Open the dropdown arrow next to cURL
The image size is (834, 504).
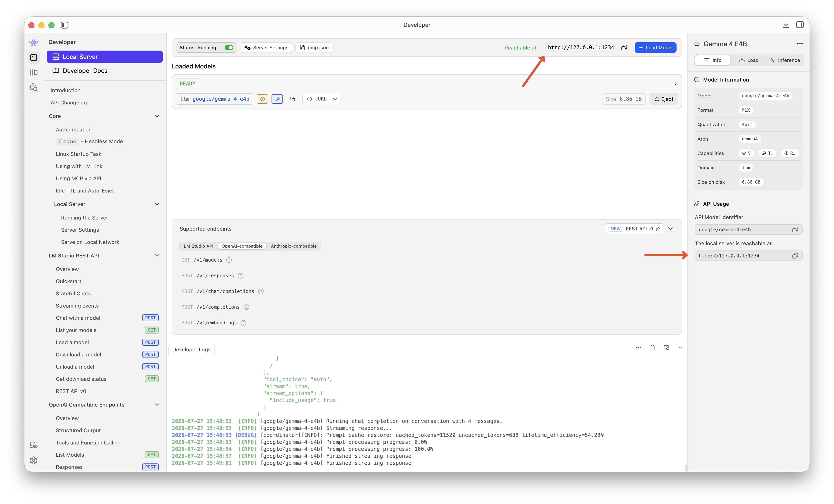point(335,99)
